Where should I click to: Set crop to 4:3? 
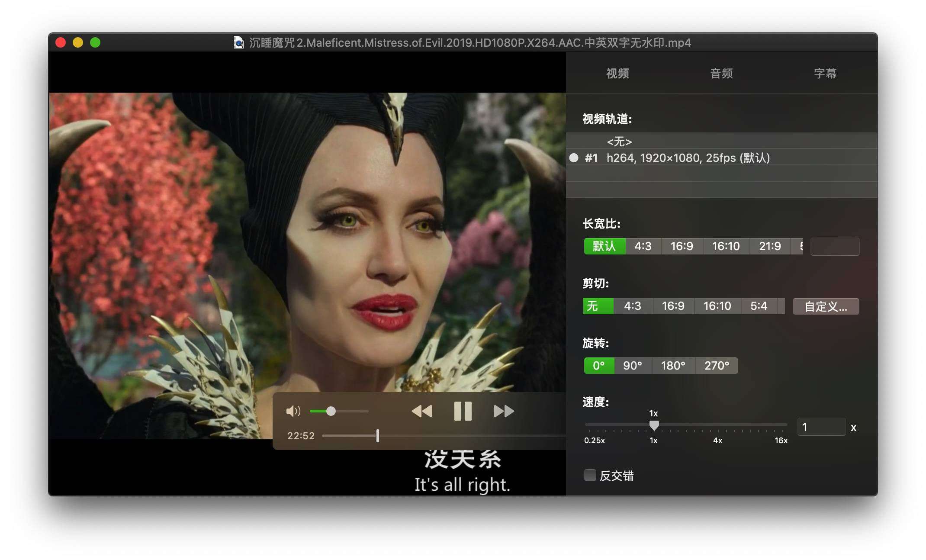coord(633,306)
